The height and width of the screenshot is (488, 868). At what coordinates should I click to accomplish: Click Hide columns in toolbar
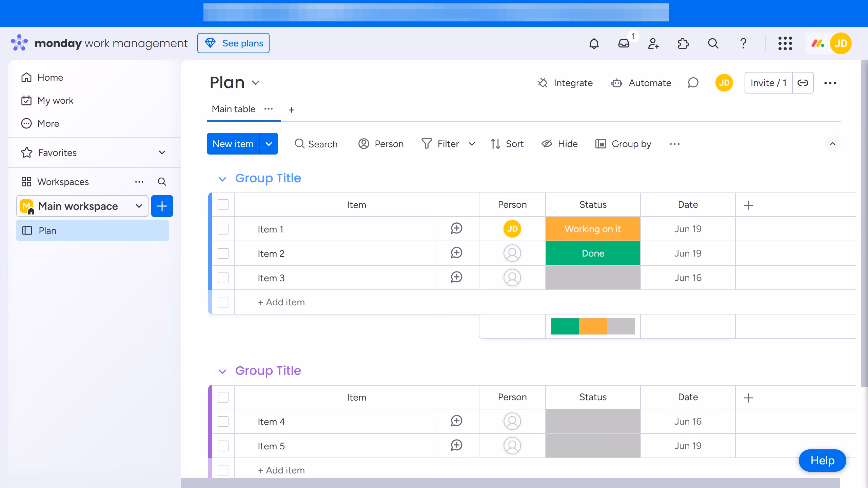559,144
